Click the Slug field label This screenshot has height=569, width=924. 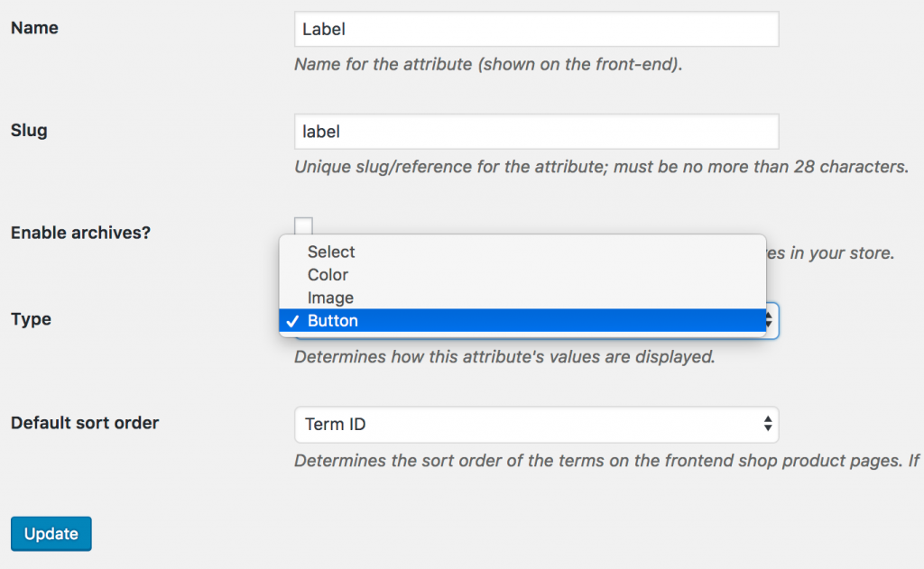(x=29, y=130)
